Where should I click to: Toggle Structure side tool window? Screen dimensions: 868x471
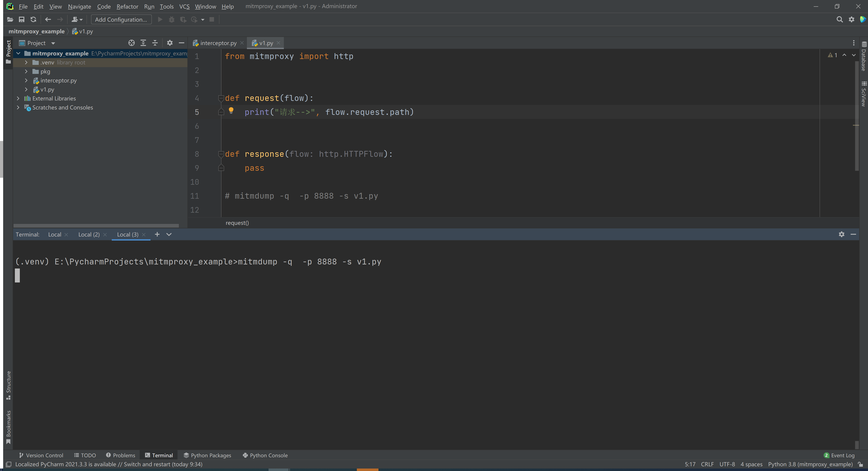click(x=8, y=385)
